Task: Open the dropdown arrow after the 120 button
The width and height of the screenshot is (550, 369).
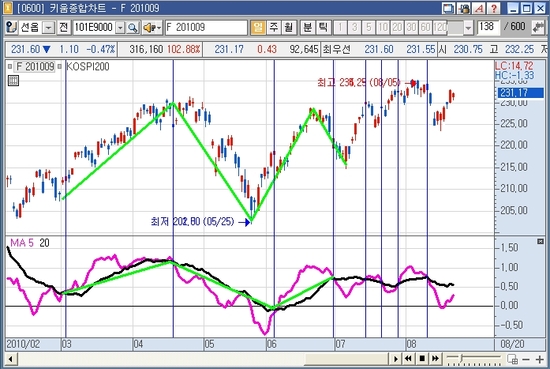Action: 468,27
